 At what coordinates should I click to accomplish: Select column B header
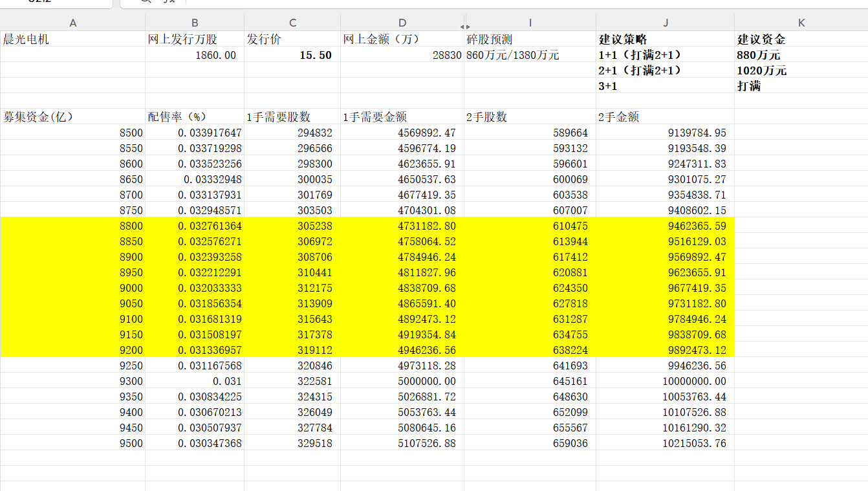[195, 23]
